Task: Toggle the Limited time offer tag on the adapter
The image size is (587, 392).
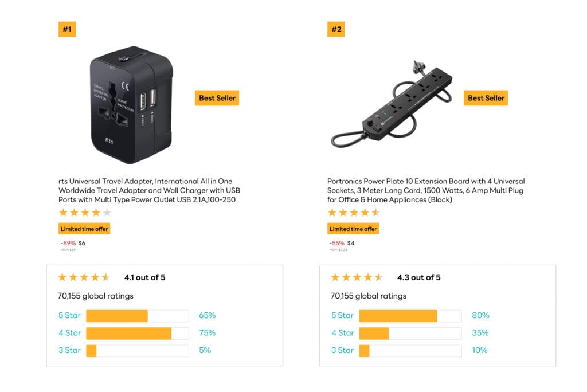Action: [84, 228]
